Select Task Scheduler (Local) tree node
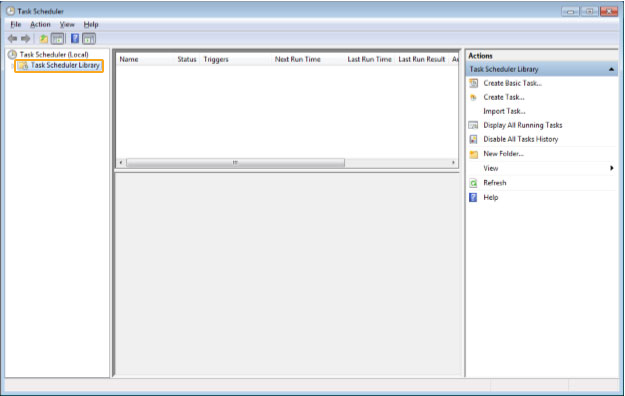Image resolution: width=625 pixels, height=396 pixels. (54, 54)
